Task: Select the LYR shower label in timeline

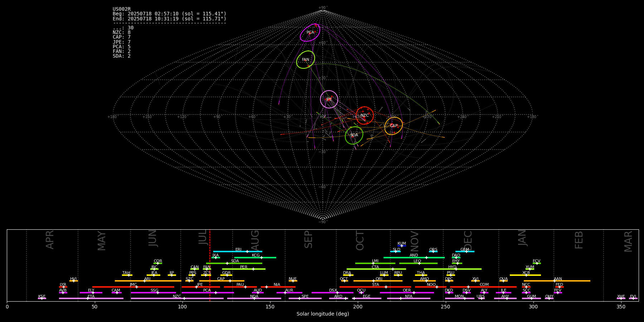Action: [x=63, y=285]
